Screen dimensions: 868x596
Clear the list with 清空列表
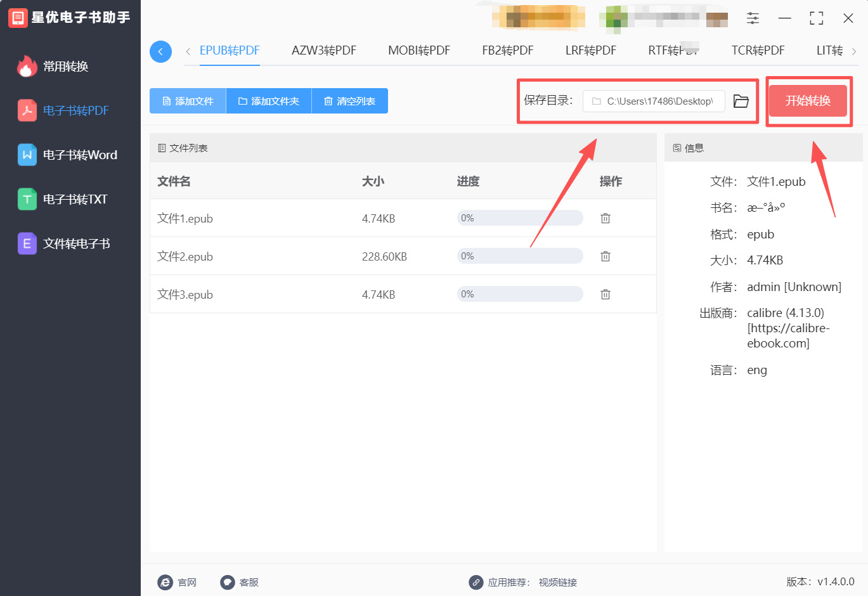(x=350, y=101)
